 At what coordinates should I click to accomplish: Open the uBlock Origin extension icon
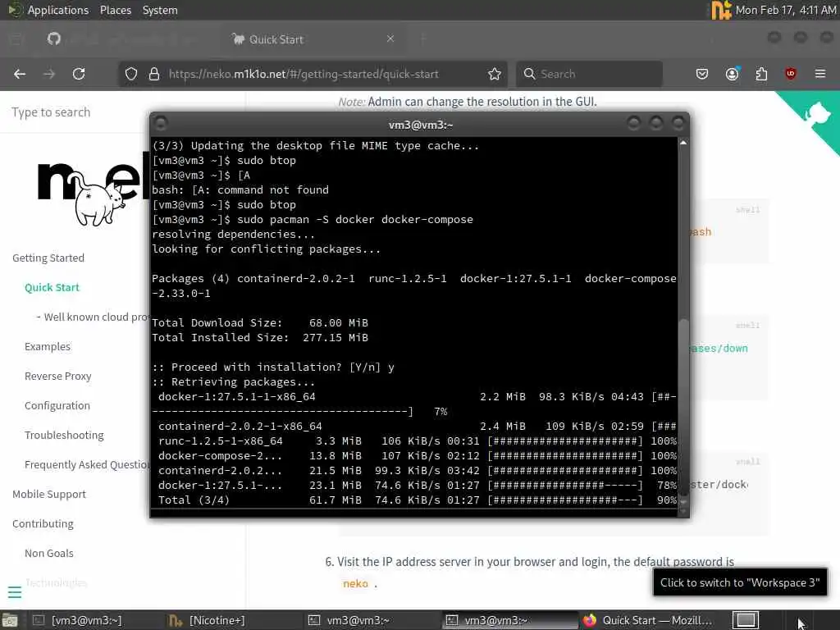pos(791,74)
